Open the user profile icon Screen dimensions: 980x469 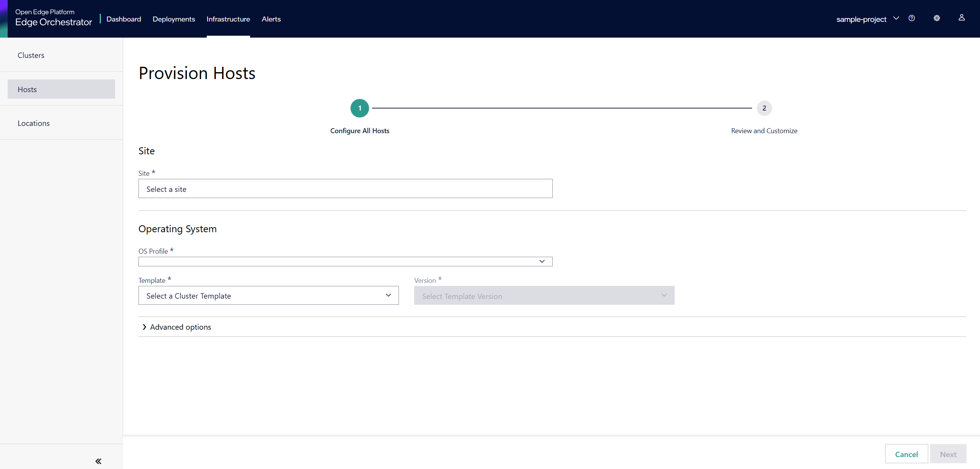962,18
